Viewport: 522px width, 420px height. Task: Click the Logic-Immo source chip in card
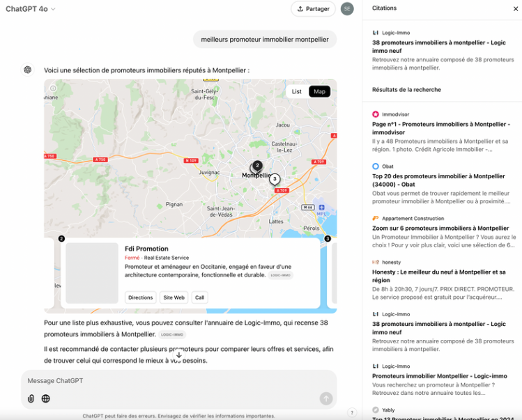(x=280, y=275)
